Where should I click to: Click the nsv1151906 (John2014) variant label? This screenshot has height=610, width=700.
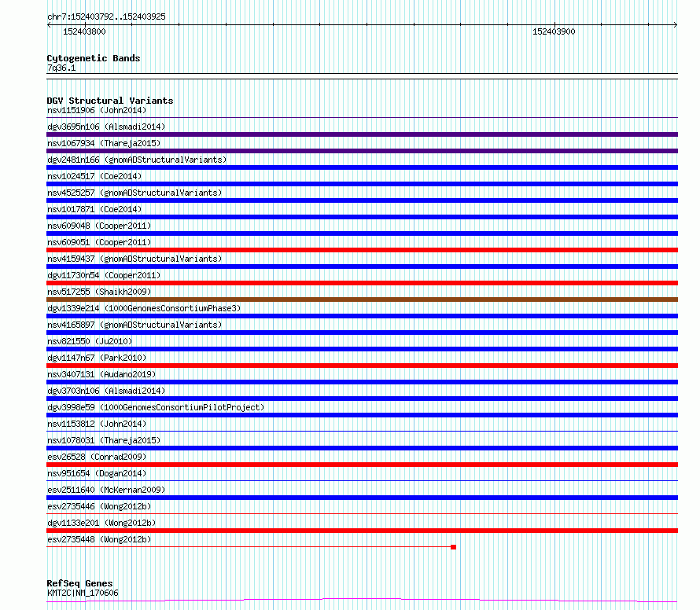pos(97,110)
